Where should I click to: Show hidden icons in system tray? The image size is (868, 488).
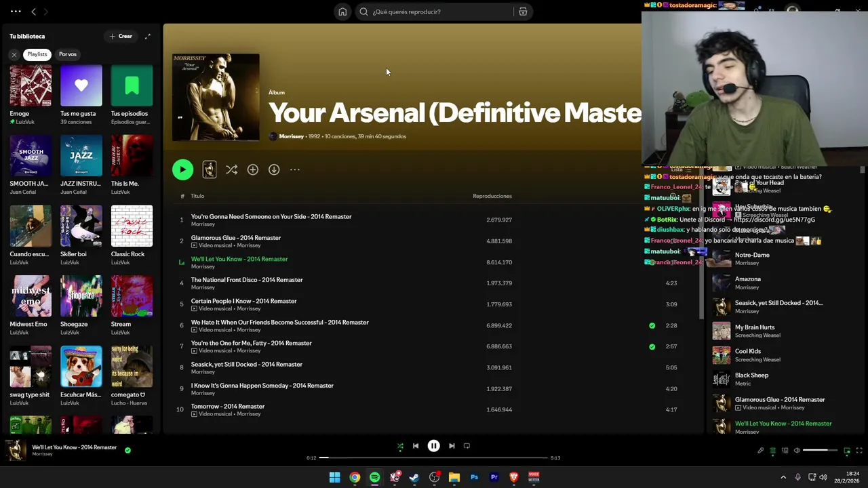click(x=783, y=477)
